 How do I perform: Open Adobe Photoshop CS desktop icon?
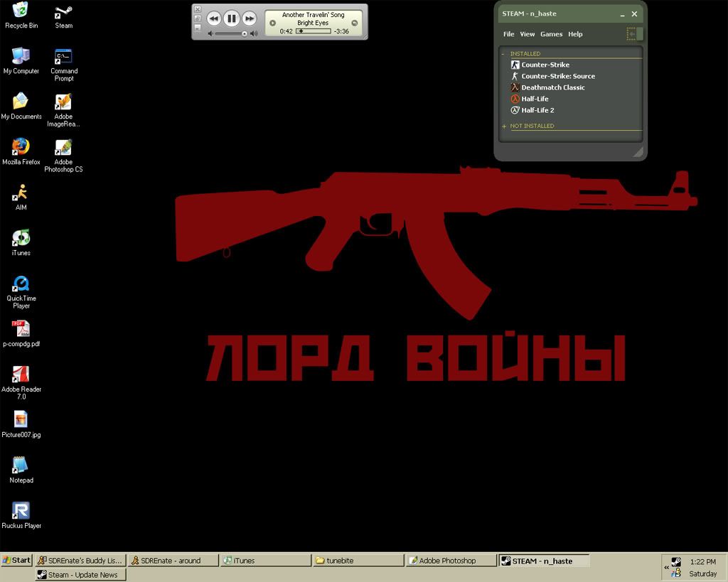(63, 147)
